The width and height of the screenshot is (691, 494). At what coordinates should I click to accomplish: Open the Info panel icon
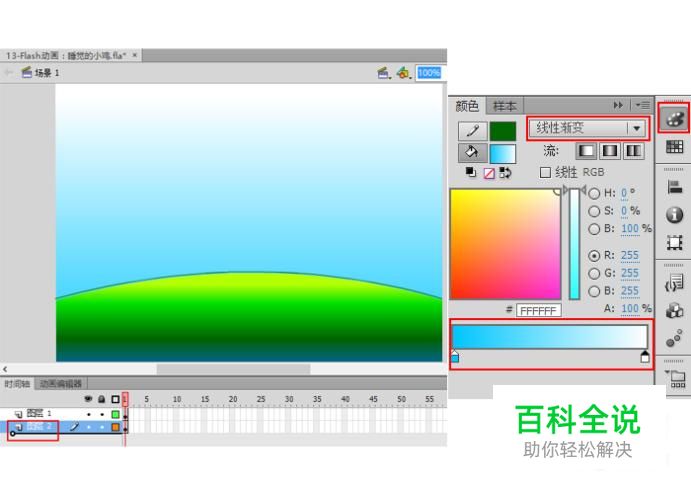point(674,215)
